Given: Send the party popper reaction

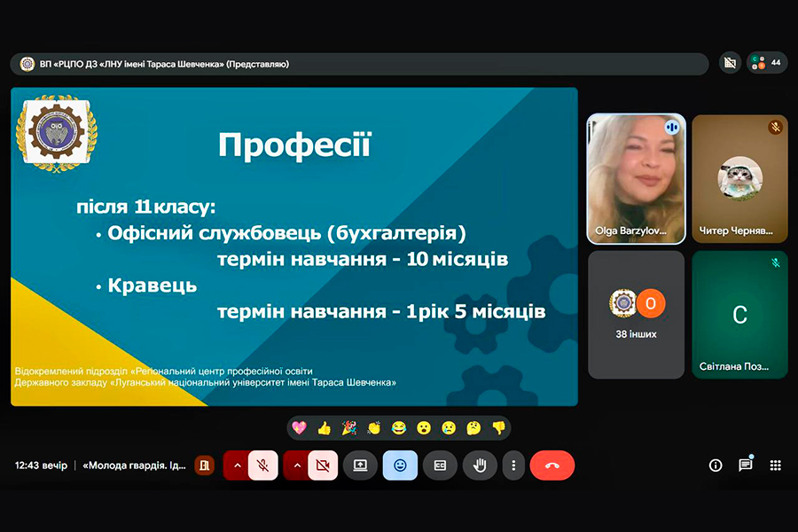Looking at the screenshot, I should click(349, 428).
